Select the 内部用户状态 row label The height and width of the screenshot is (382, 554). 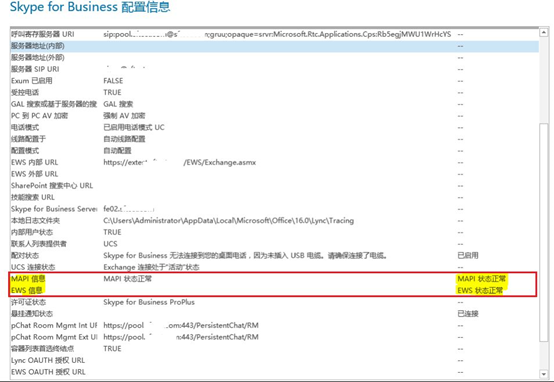pyautogui.click(x=32, y=233)
